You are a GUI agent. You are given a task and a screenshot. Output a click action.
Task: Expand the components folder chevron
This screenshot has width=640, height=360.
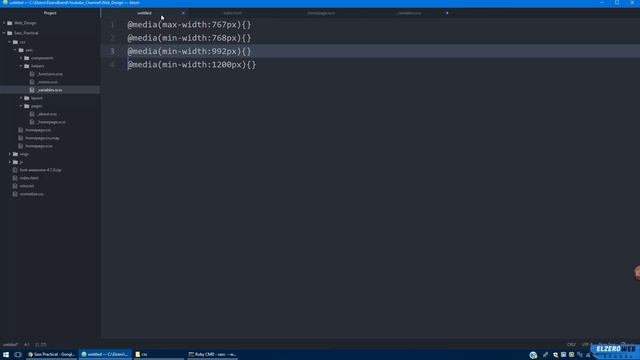21,58
